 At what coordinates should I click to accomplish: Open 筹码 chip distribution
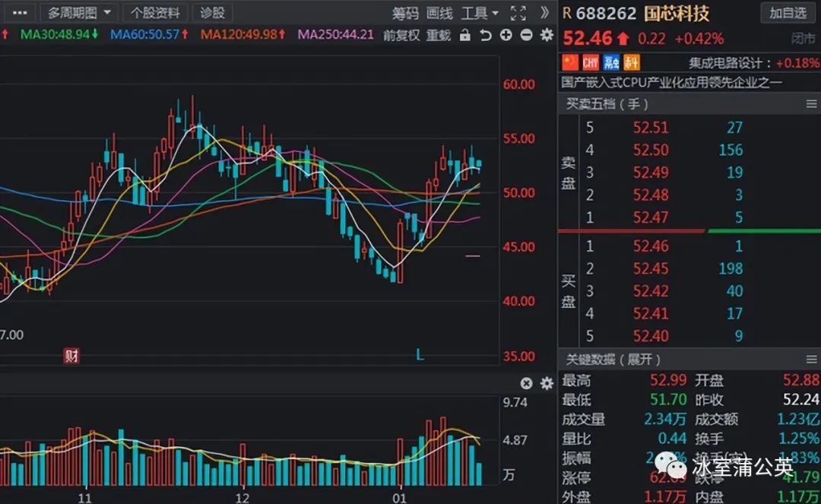tap(405, 13)
